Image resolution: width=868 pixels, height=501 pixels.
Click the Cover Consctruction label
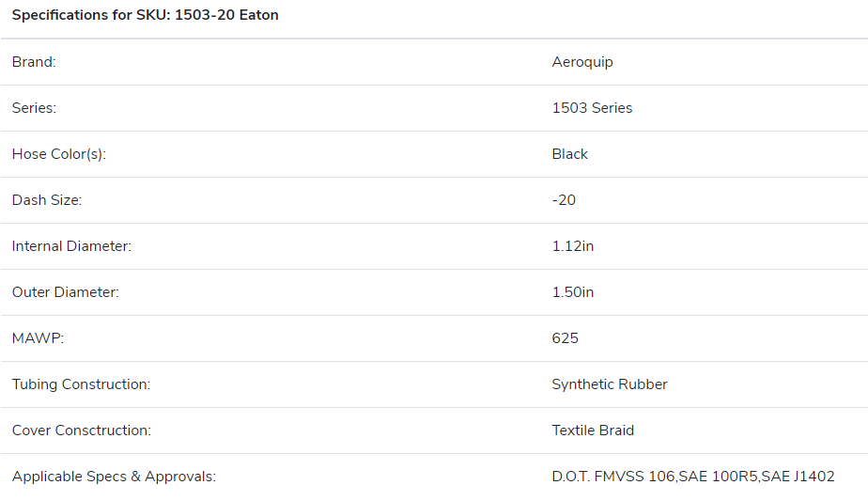point(82,431)
